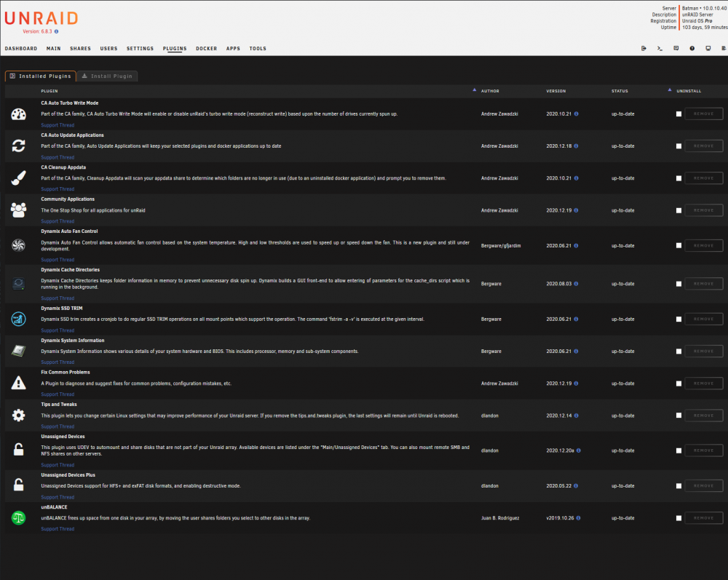Click the info icon next to Version 6.8.3

coord(56,31)
